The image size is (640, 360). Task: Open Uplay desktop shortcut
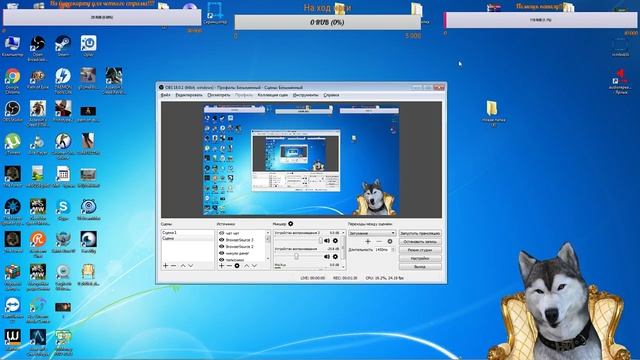[88, 46]
